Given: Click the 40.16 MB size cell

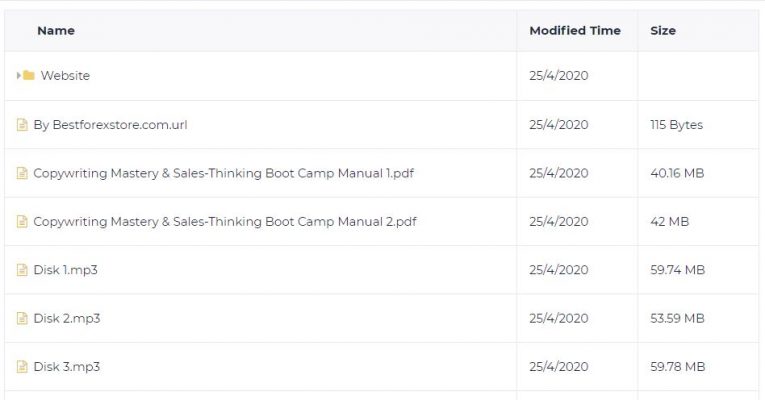Looking at the screenshot, I should click(677, 173).
